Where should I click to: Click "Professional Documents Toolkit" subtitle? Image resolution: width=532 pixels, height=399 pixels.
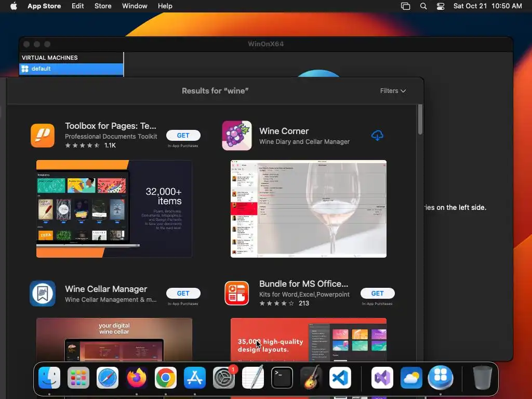[x=111, y=137]
